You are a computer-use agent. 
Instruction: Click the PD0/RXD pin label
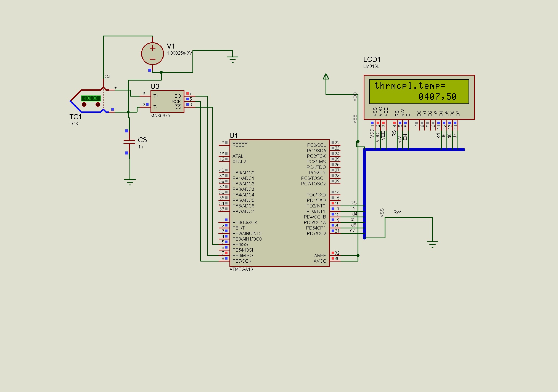point(316,195)
